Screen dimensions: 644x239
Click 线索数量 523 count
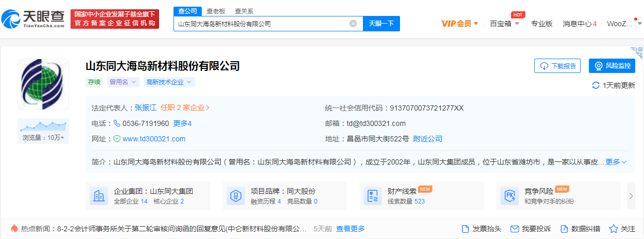click(x=406, y=201)
